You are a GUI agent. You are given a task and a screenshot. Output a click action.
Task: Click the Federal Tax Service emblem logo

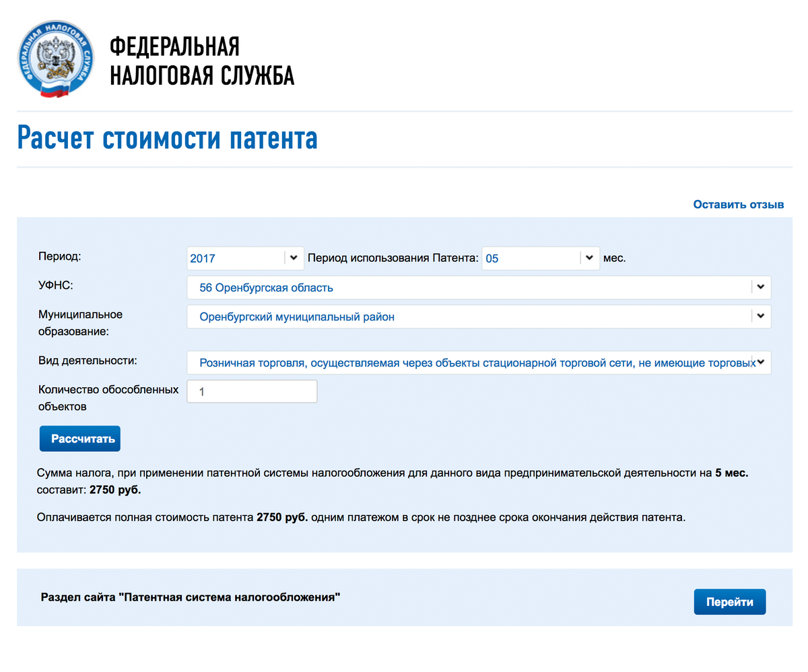tap(56, 61)
